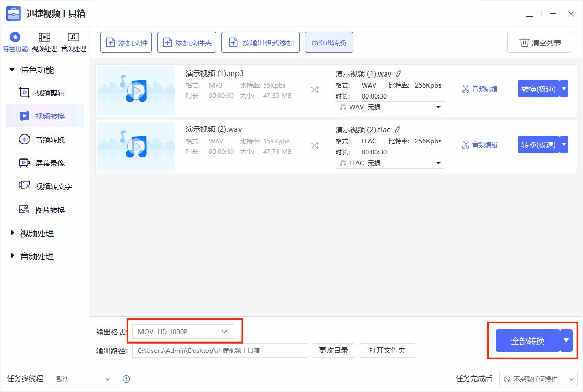This screenshot has width=583, height=392.
Task: Open 音频编辑 for 演示视频 (1).wav
Action: pos(480,89)
